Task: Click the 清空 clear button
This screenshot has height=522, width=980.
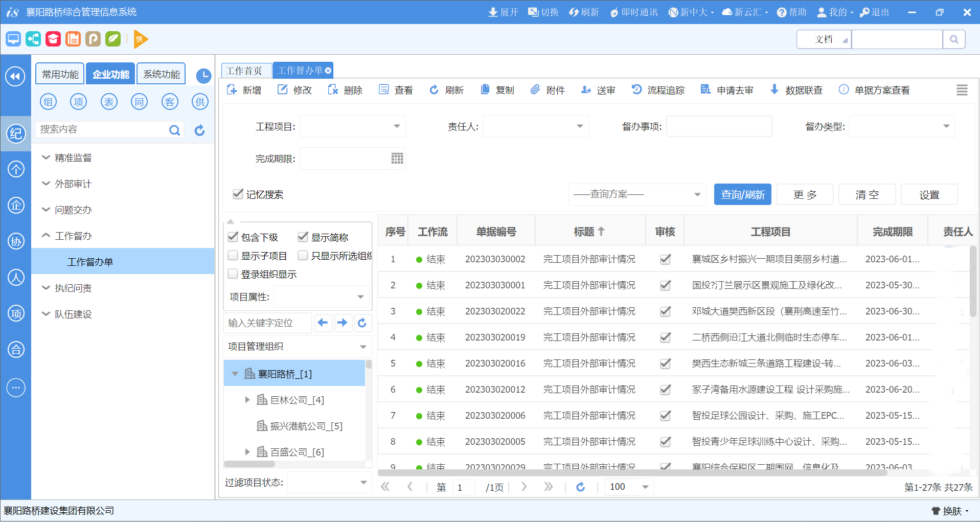Action: (867, 194)
